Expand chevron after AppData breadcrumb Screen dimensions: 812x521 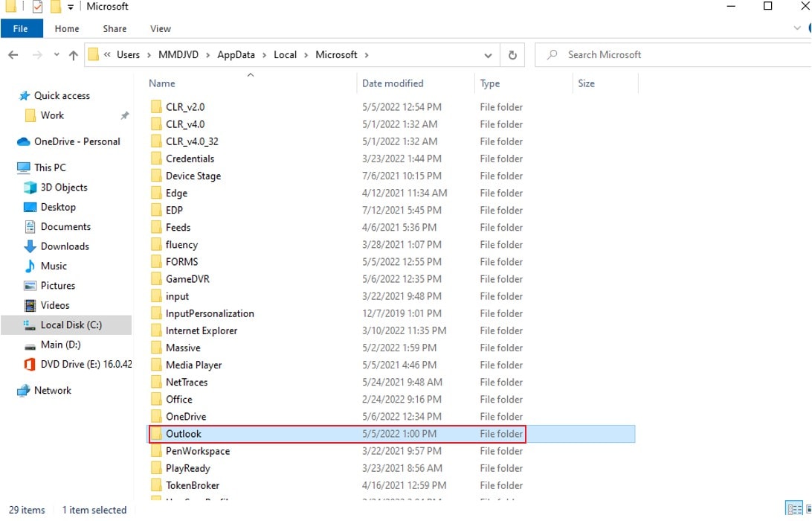[x=264, y=55]
